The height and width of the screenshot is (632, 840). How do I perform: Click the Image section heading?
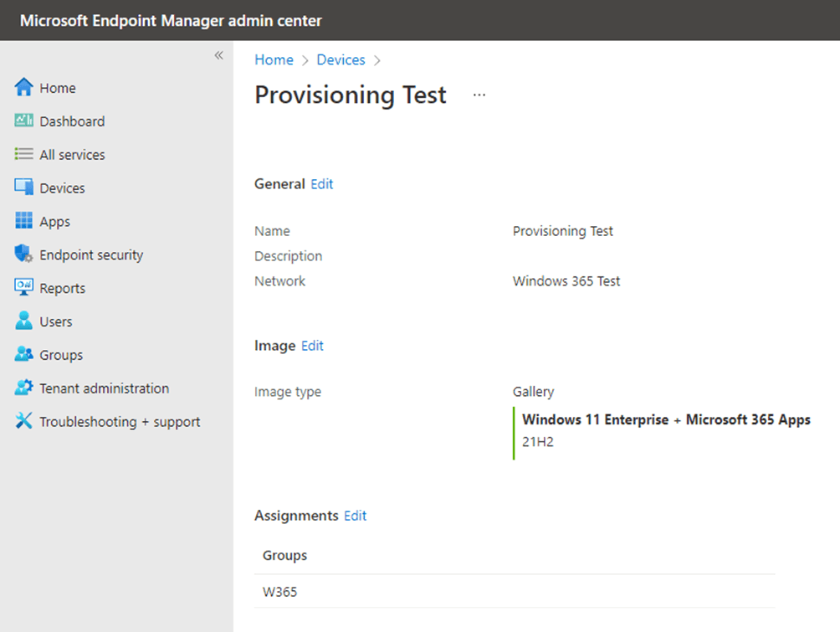tap(274, 346)
